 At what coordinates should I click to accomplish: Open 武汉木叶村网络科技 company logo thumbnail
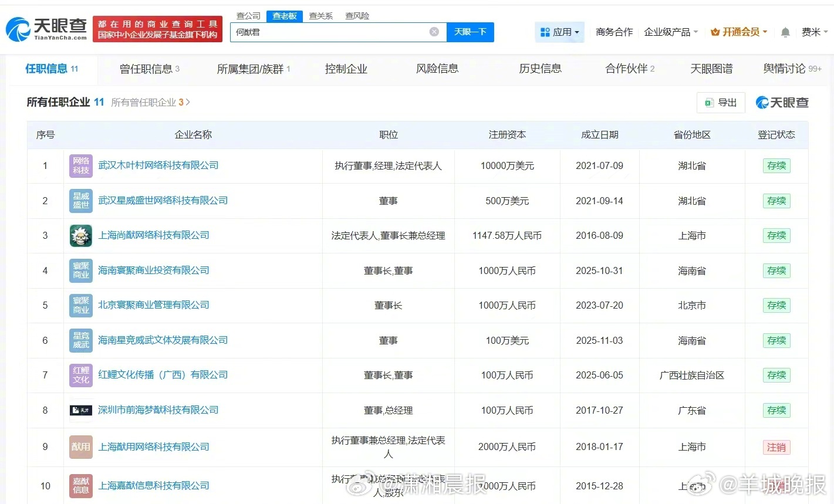tap(81, 166)
